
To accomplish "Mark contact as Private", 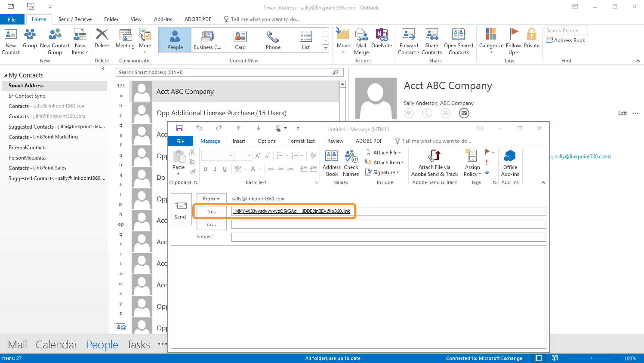I will (531, 39).
